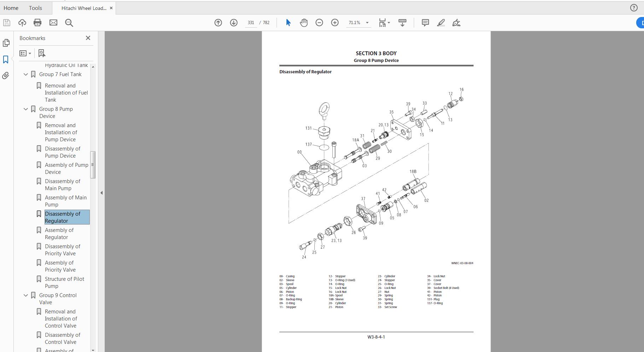Open Assembly of Main Pump bookmark
This screenshot has width=644, height=352.
pyautogui.click(x=66, y=201)
